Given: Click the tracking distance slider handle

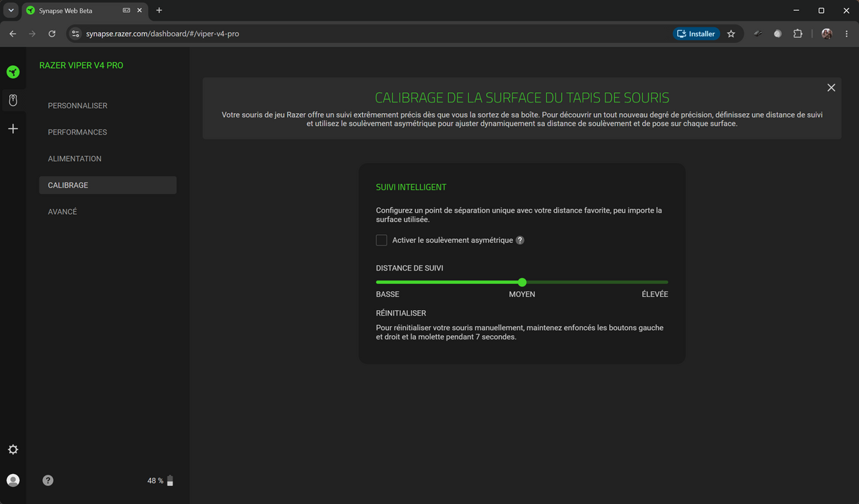Looking at the screenshot, I should (x=522, y=282).
